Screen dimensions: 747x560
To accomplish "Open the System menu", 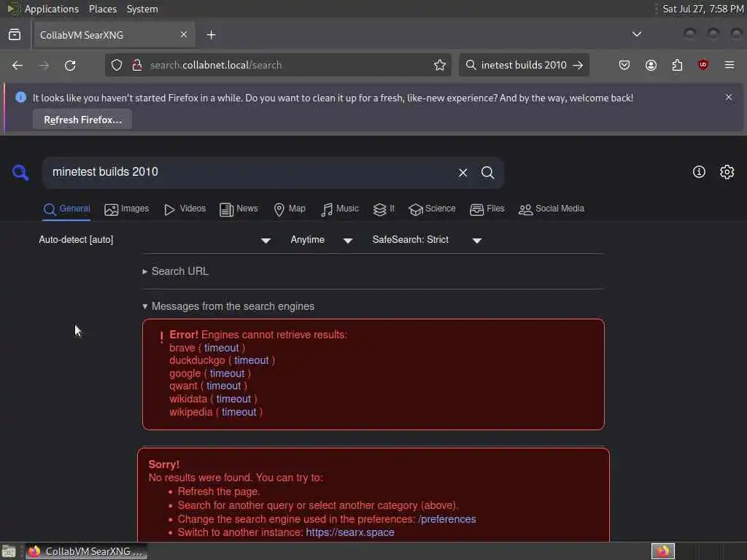I will (x=142, y=9).
